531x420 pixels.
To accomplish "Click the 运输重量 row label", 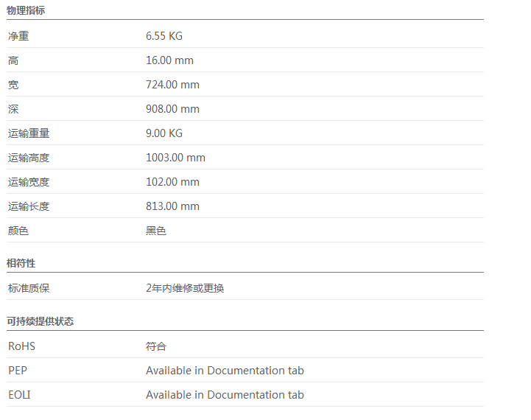I will (29, 133).
